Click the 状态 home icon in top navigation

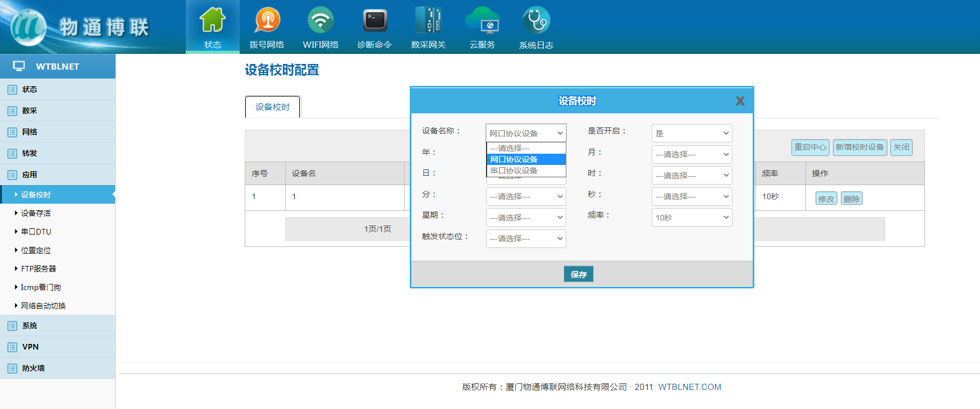point(213,21)
